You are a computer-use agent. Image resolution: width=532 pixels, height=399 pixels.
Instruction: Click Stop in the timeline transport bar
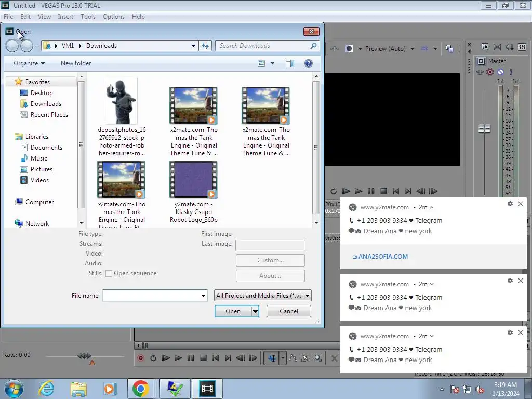pos(203,358)
